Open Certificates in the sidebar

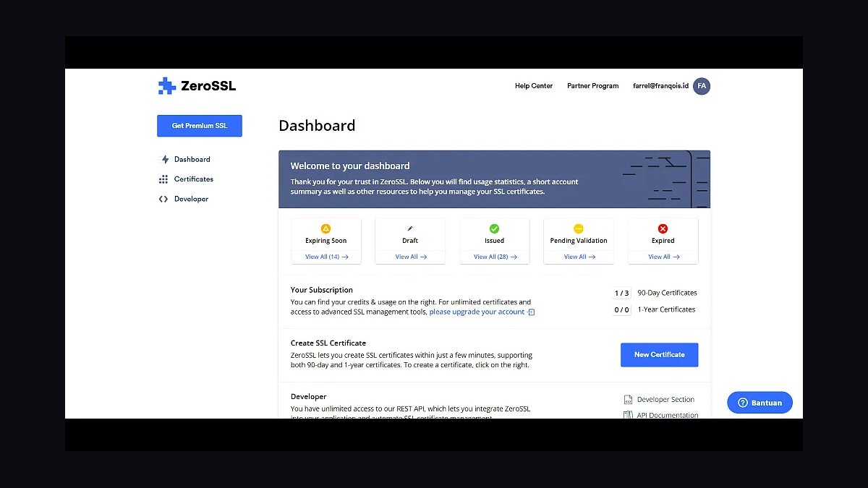click(x=194, y=179)
